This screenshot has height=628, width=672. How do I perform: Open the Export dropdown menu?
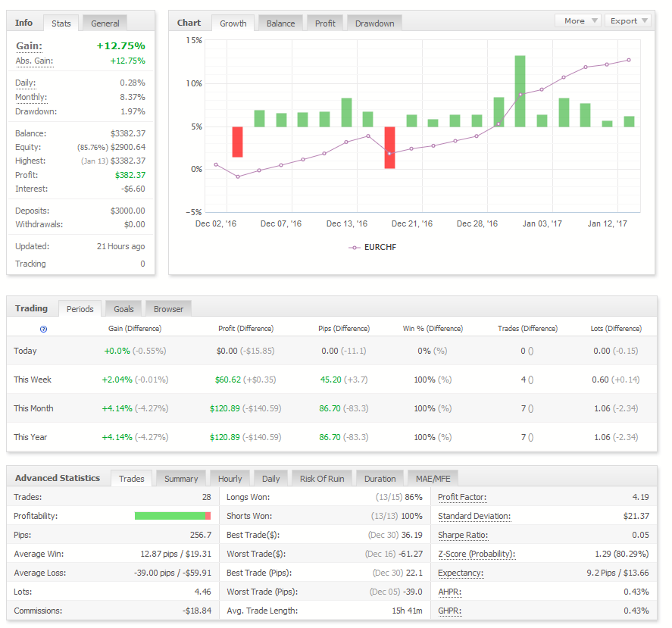pos(628,20)
